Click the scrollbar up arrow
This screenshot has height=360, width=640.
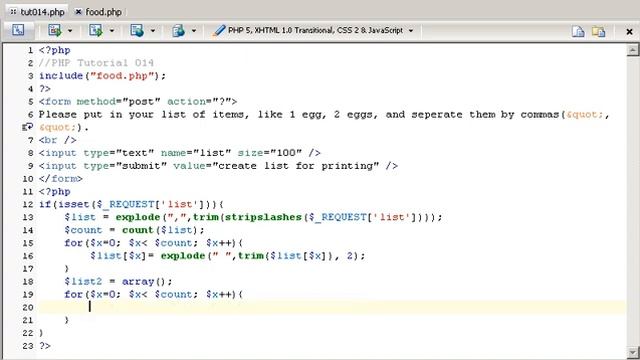(633, 50)
